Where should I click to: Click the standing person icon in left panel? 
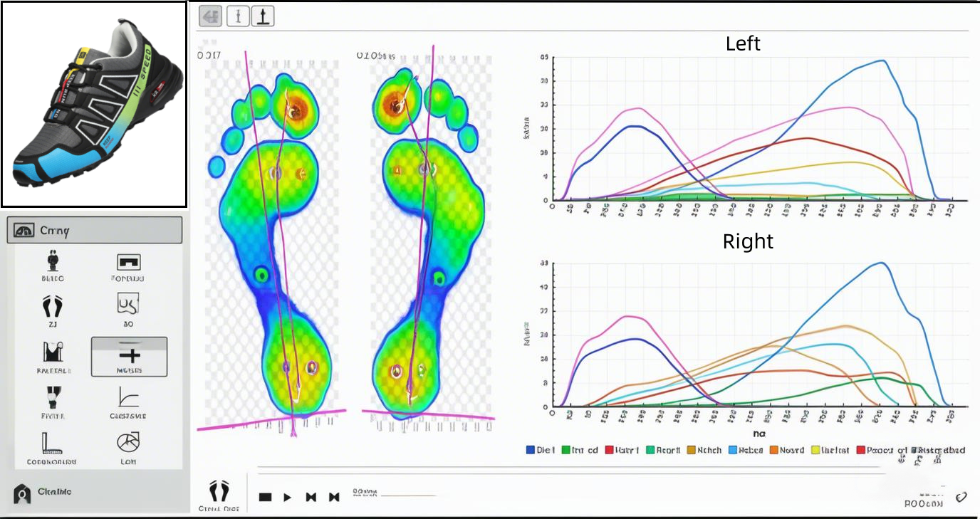tap(51, 261)
